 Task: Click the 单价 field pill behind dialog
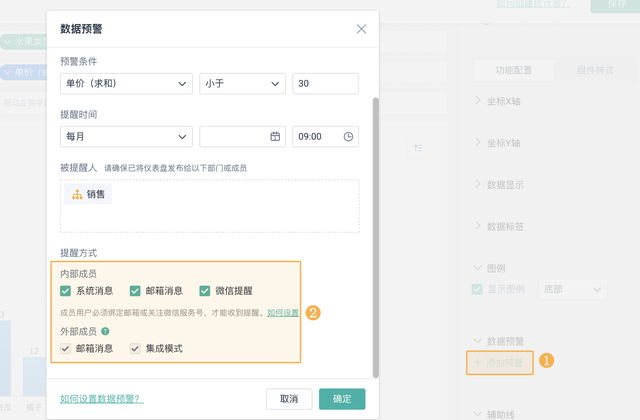tap(24, 72)
